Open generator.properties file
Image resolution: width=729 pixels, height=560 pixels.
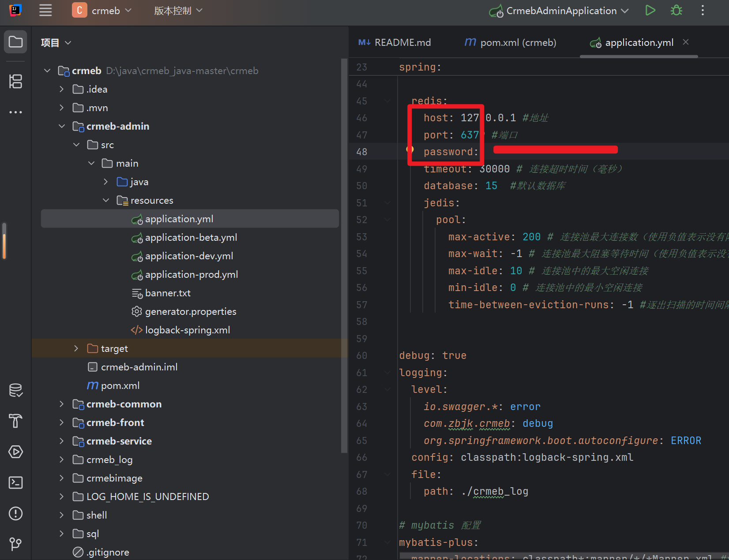pyautogui.click(x=190, y=311)
